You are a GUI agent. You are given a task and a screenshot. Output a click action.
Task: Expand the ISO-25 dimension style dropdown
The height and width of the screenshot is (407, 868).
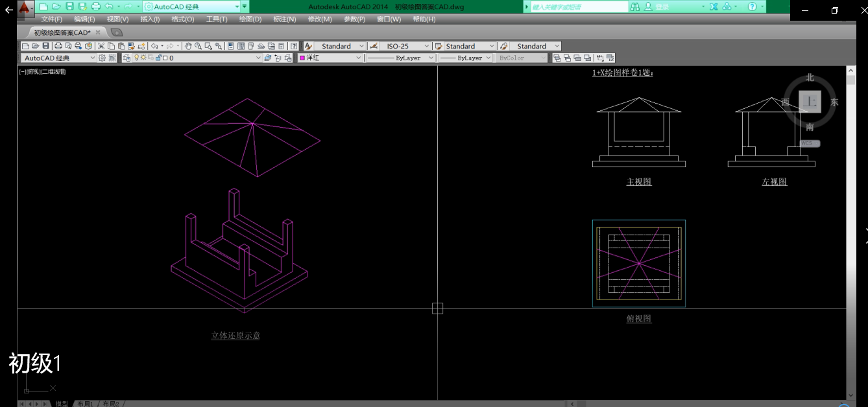click(426, 46)
